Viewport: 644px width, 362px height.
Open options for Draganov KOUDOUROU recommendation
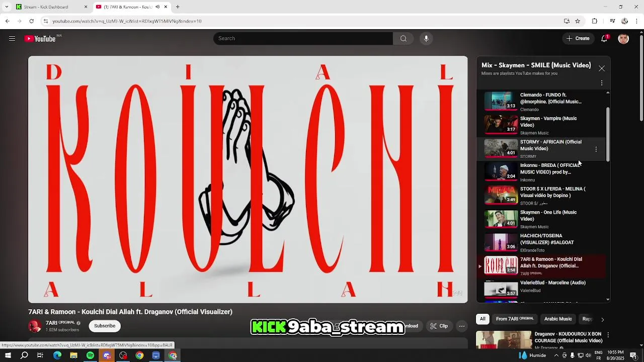(x=608, y=335)
